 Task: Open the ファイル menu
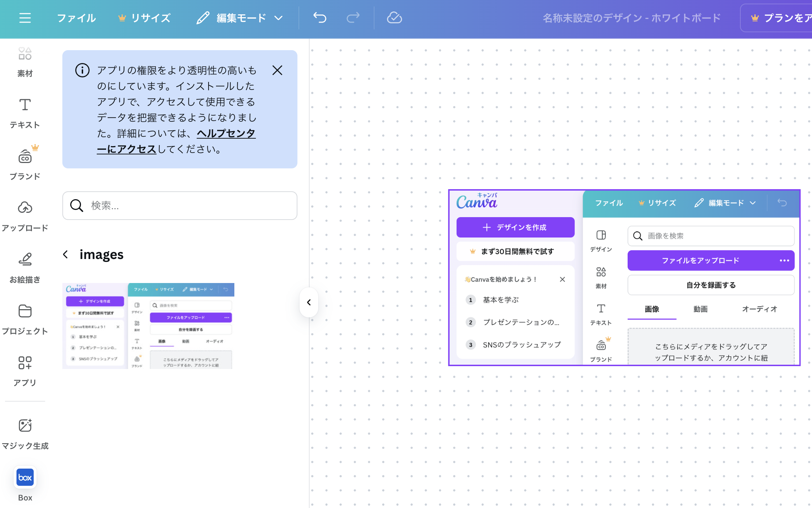click(76, 18)
